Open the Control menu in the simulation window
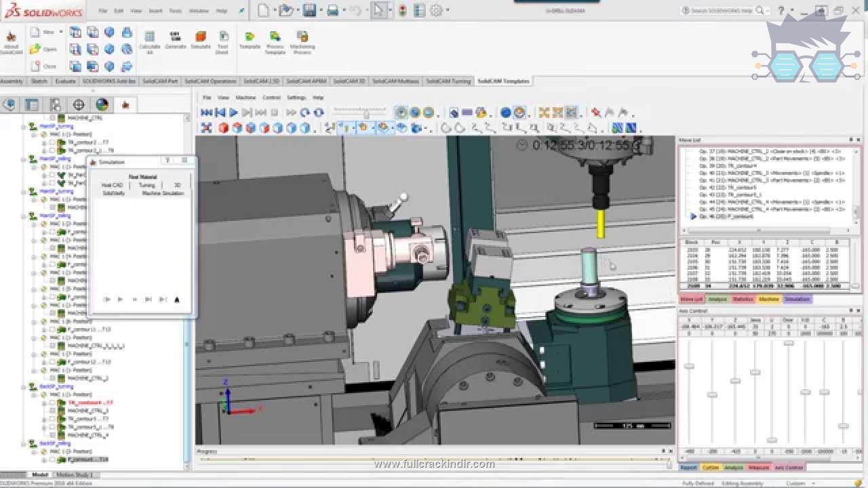 coord(271,98)
